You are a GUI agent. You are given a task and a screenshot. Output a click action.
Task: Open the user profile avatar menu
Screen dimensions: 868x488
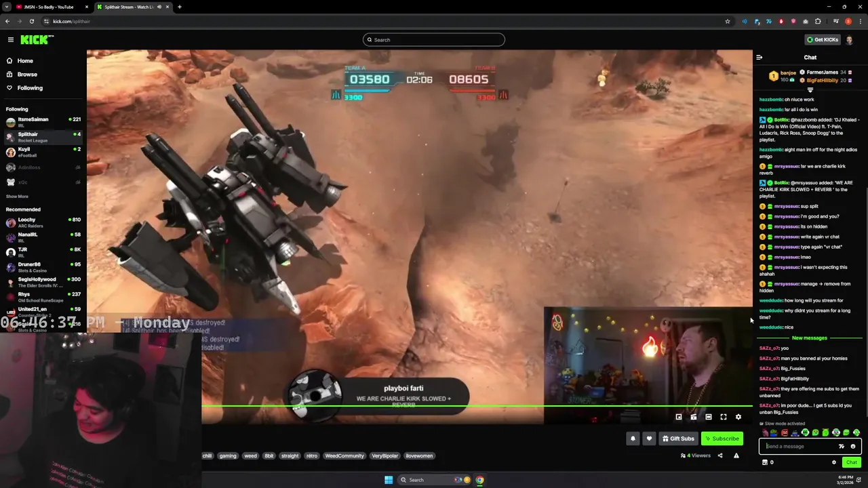[850, 40]
